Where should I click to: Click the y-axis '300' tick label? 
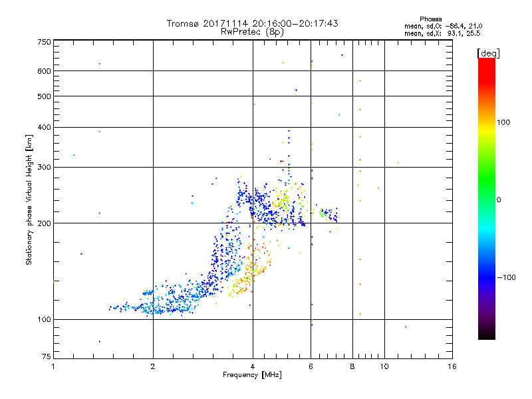coord(44,168)
